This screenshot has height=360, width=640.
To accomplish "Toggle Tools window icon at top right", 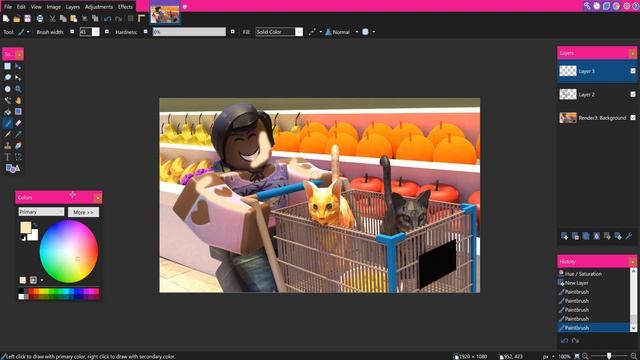I will pyautogui.click(x=587, y=6).
